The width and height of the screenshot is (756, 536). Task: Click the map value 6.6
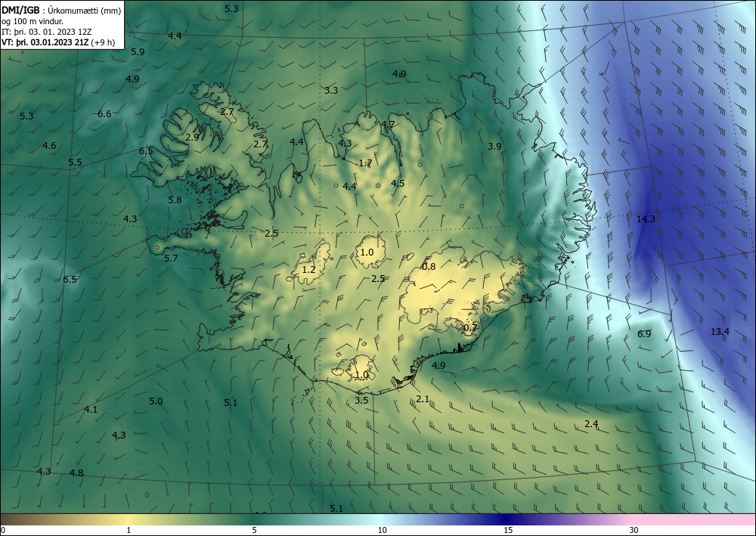pos(104,113)
